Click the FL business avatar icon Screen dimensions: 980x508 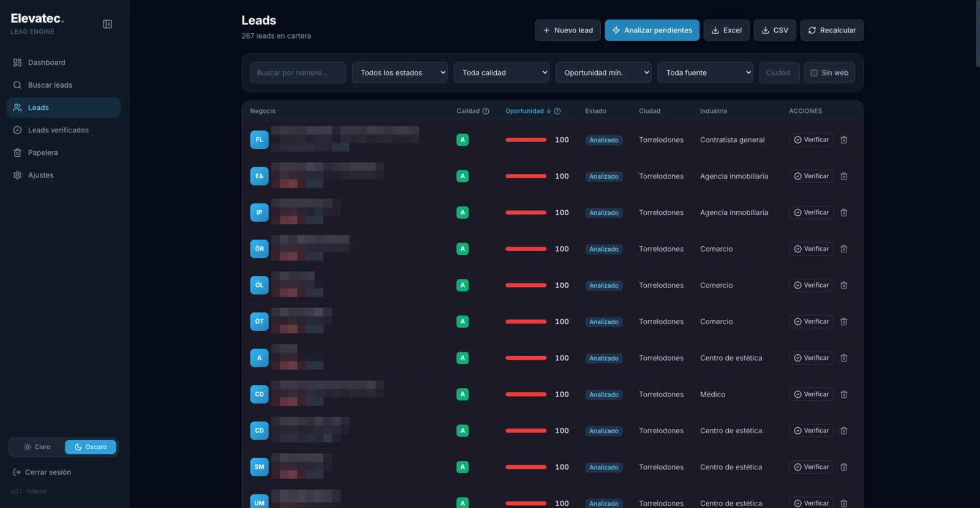point(259,140)
